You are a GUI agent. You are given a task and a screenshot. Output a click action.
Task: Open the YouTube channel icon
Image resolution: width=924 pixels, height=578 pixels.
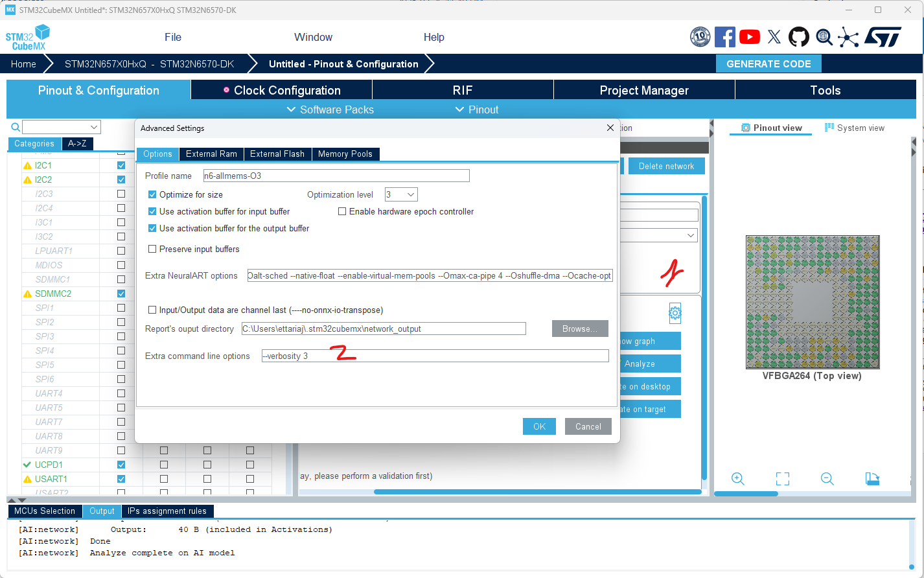[750, 37]
